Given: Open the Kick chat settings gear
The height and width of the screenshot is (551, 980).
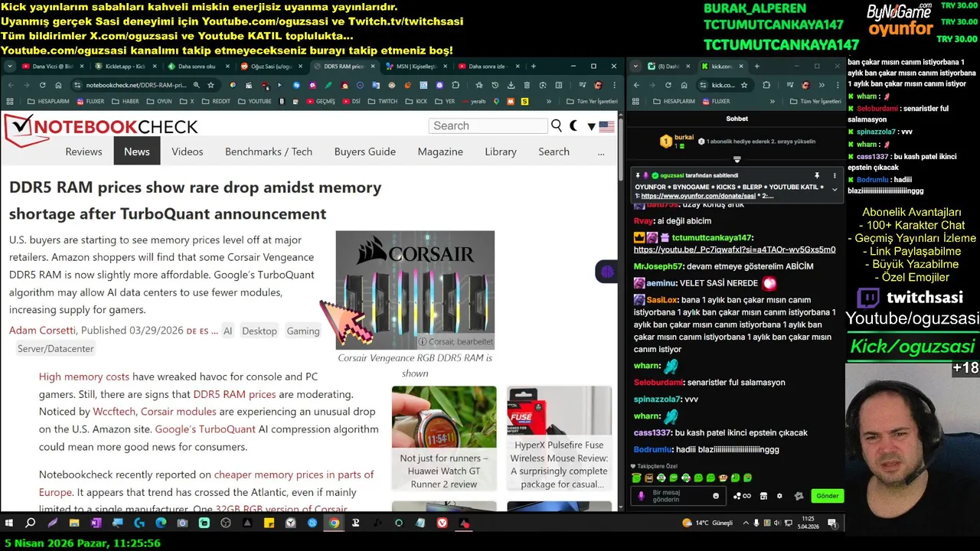Looking at the screenshot, I should [779, 496].
